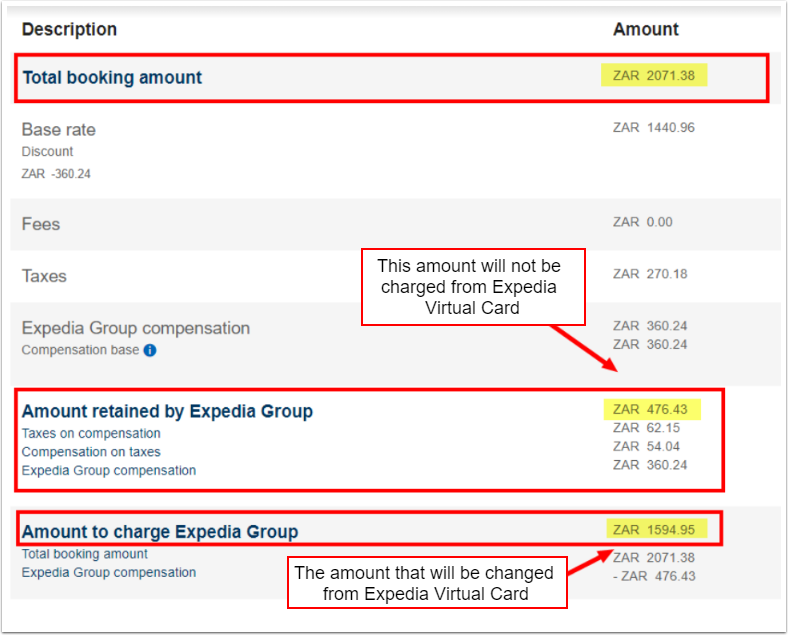Click the Compensation base info icon
The width and height of the screenshot is (788, 635).
150,350
